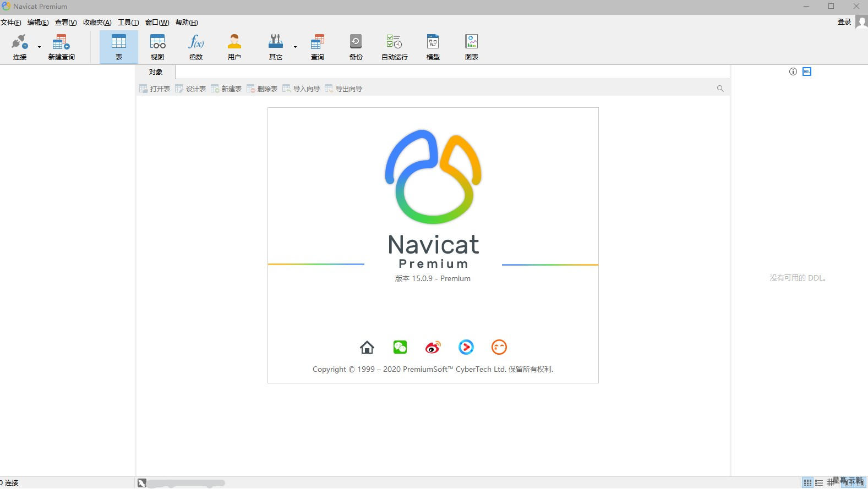The image size is (868, 489).
Task: Click the Weibo icon on splash
Action: click(433, 347)
